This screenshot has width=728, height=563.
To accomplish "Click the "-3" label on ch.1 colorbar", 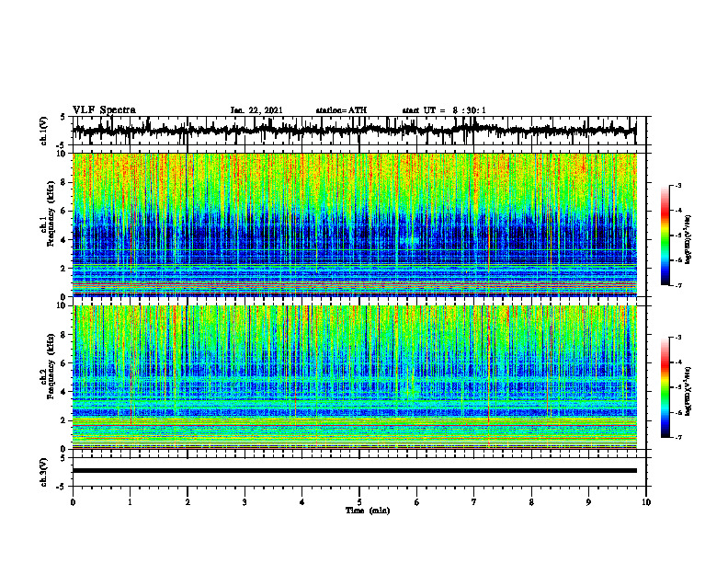I will click(x=678, y=185).
